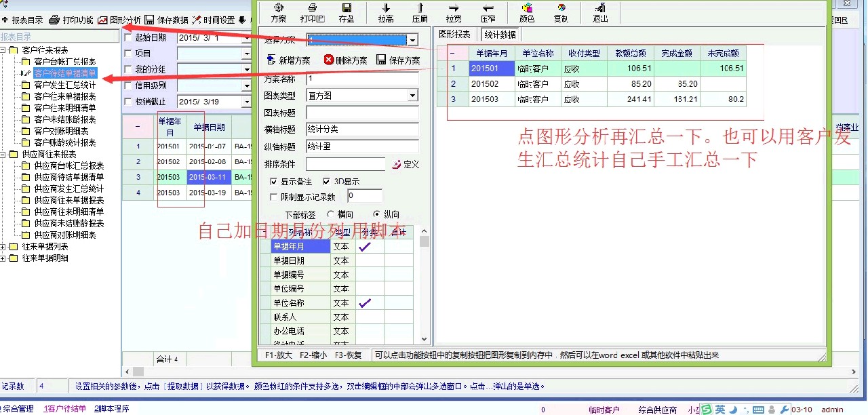Viewport: 868px width, 415px height.
Task: Disable the 3D显示 checkbox
Action: 326,182
